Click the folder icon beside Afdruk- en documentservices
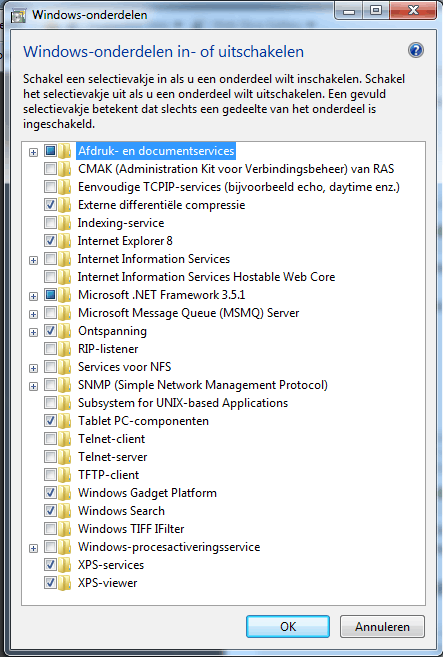 coord(64,151)
